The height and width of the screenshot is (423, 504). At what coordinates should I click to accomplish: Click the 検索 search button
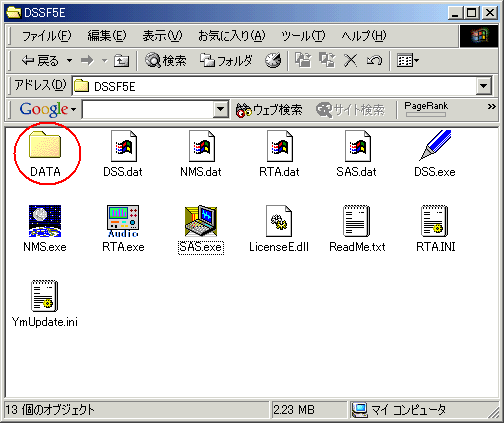coord(166,61)
